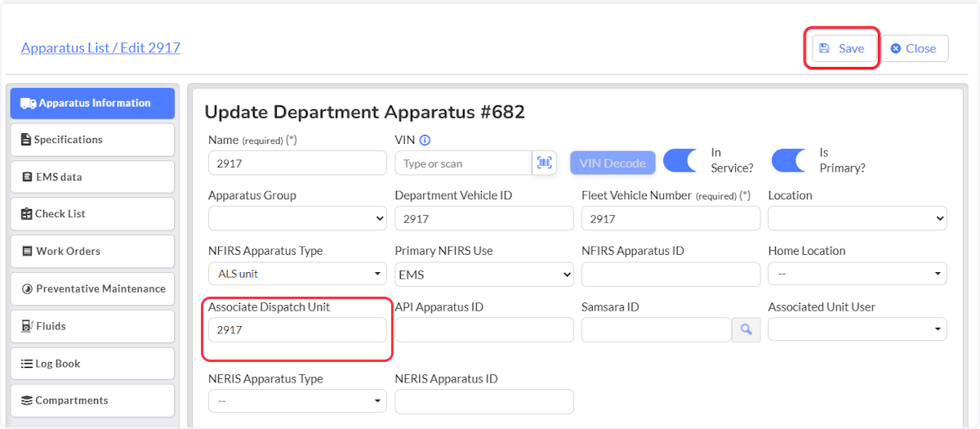The width and height of the screenshot is (980, 429).
Task: Open the Home Location dropdown
Action: [x=857, y=274]
